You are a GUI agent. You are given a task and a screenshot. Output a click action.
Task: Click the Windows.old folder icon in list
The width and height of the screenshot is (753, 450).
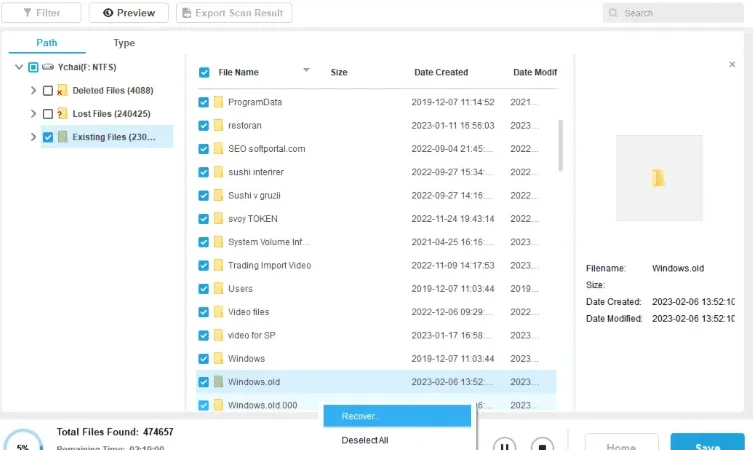point(219,382)
